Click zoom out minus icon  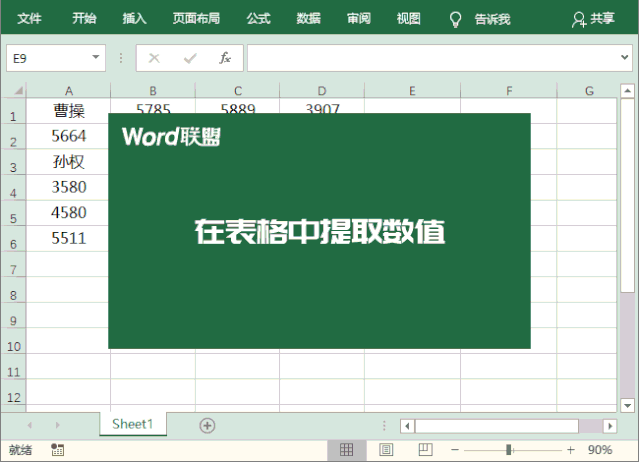tap(455, 450)
